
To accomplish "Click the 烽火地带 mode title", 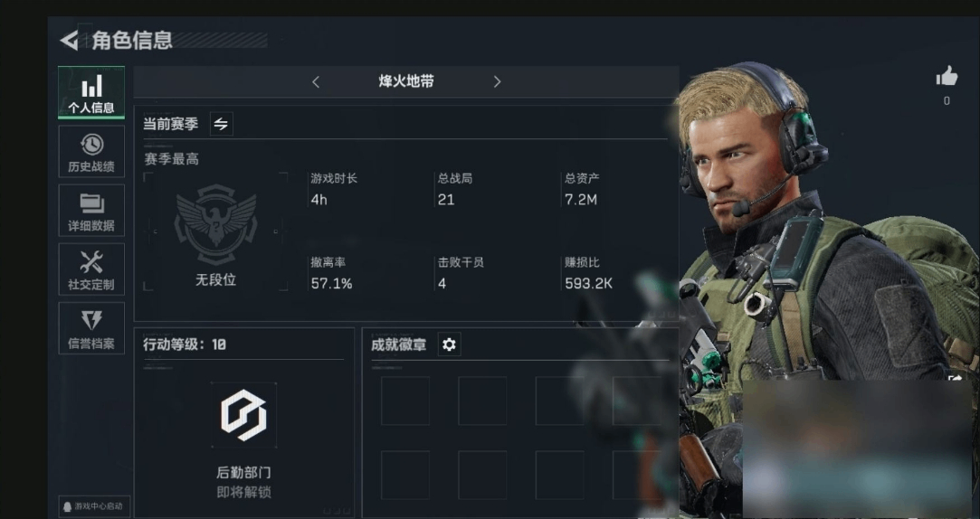I will (406, 81).
